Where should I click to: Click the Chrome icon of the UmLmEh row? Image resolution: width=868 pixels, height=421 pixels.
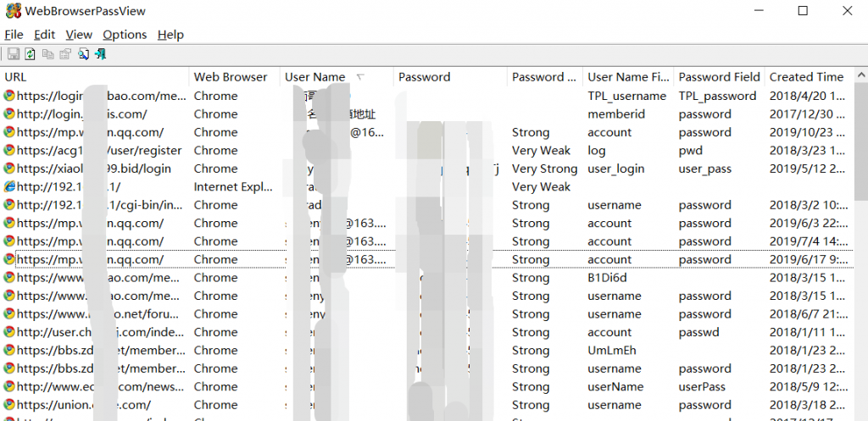[8, 351]
